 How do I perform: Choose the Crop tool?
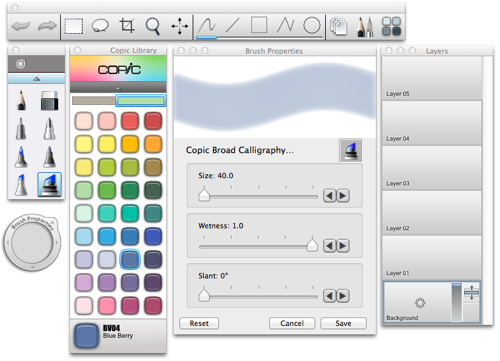point(127,26)
